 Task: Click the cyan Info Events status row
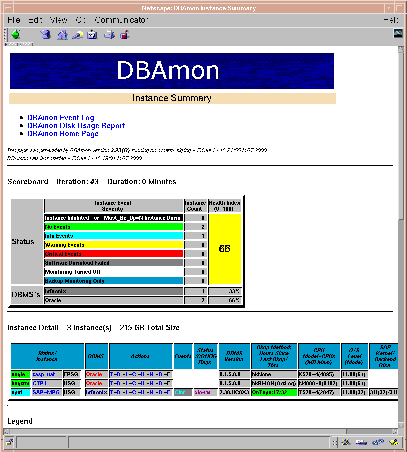pyautogui.click(x=114, y=236)
